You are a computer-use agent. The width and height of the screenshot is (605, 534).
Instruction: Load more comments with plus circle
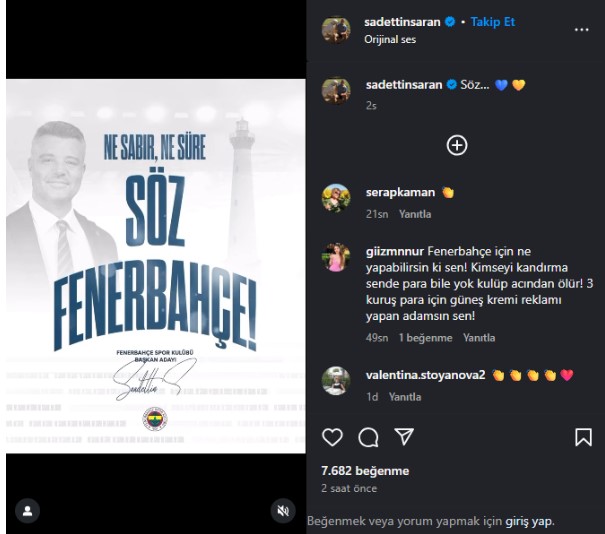(x=457, y=145)
